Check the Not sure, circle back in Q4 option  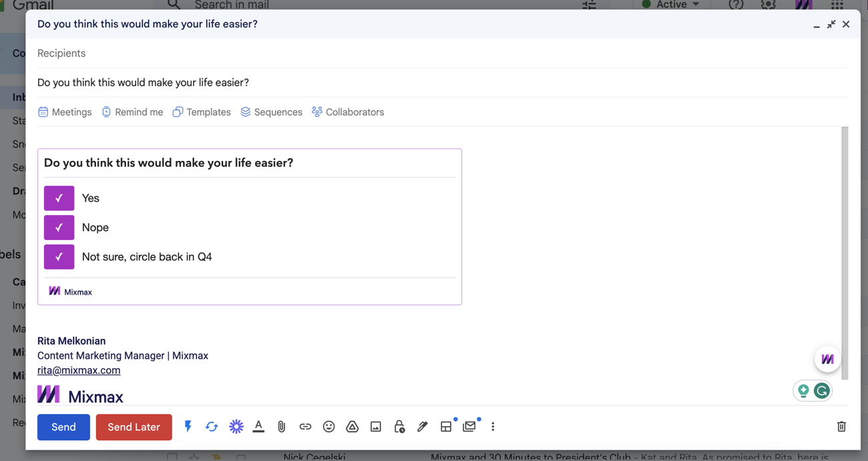[59, 257]
